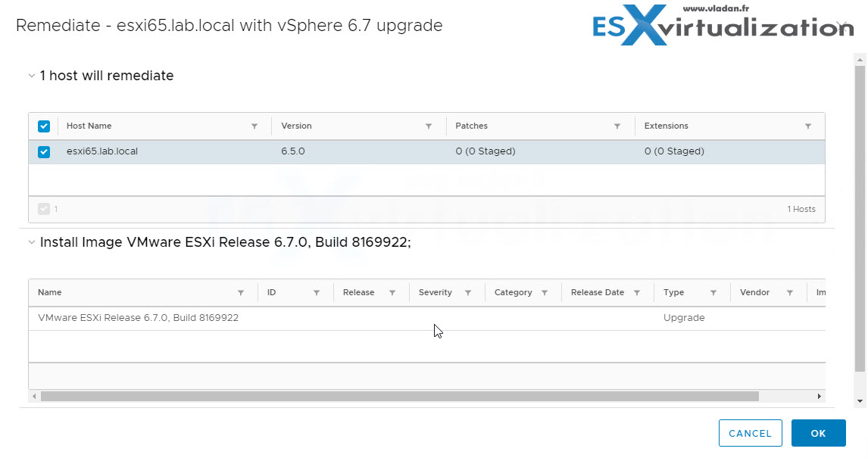Viewport: 868px width, 461px height.
Task: Filter the Host Name column
Action: (x=254, y=126)
